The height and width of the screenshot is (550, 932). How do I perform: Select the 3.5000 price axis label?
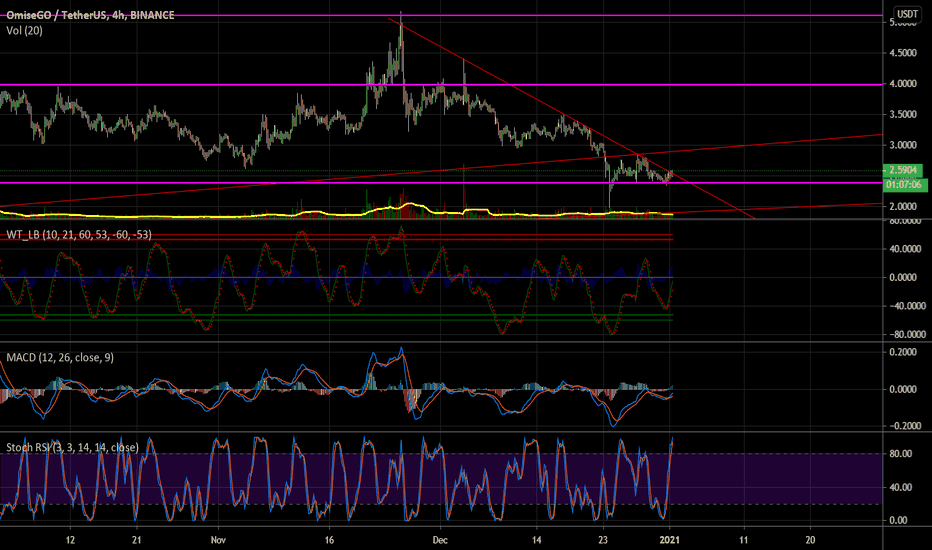[903, 114]
